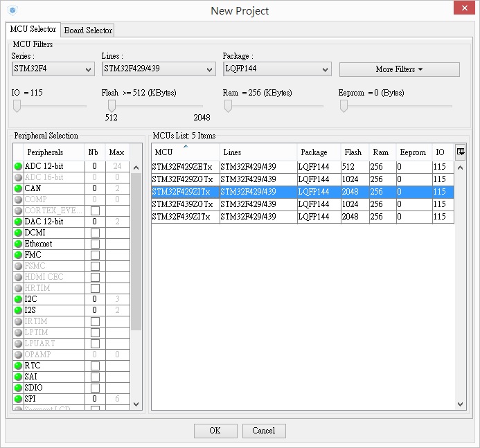Click the green status dot beside CAN
The height and width of the screenshot is (448, 480).
click(x=18, y=188)
